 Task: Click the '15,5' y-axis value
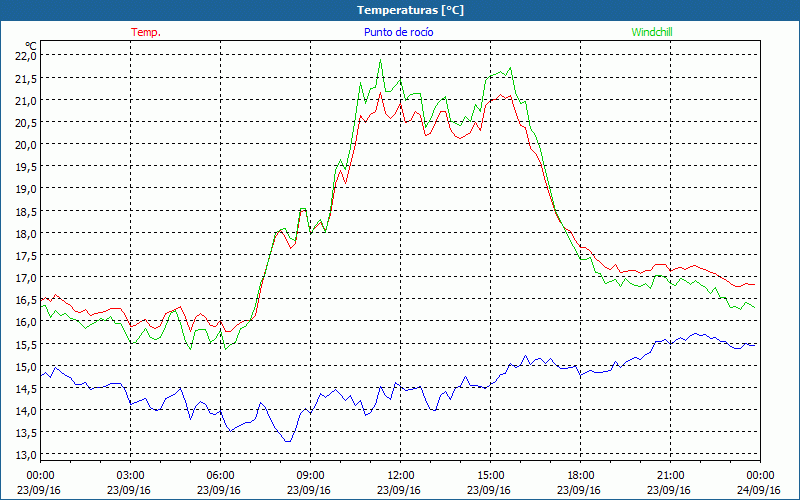click(x=26, y=344)
